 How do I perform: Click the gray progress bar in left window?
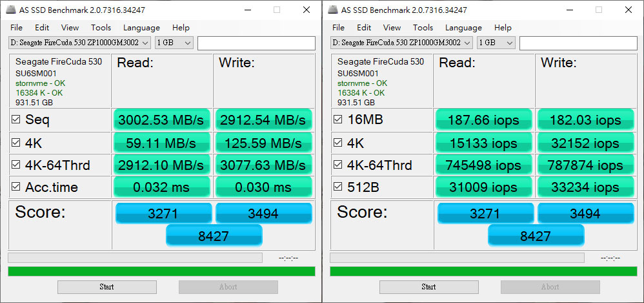pyautogui.click(x=135, y=258)
